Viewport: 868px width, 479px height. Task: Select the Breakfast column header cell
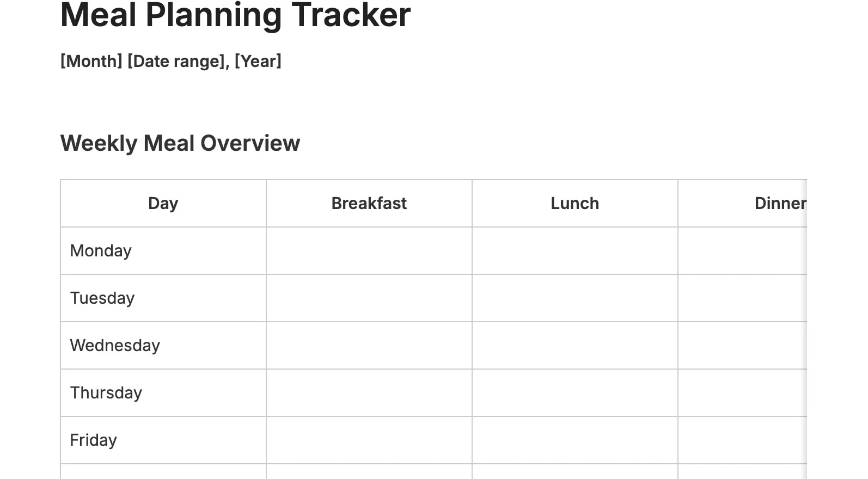click(x=369, y=203)
